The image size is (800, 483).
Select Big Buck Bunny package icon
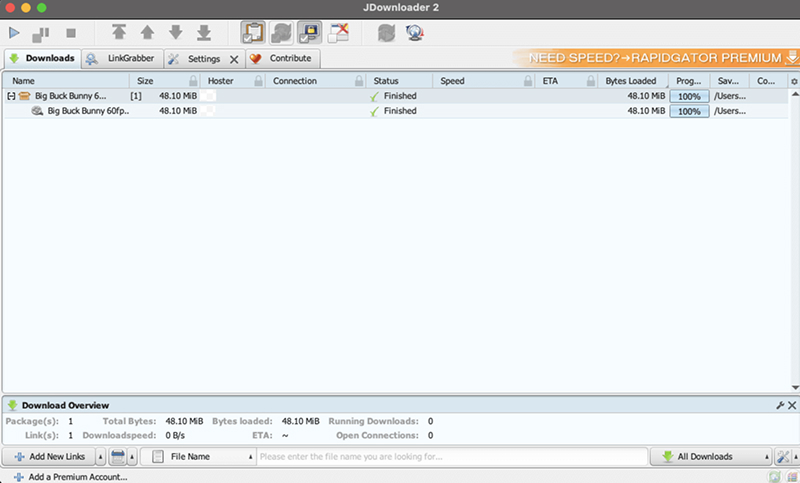(x=24, y=96)
